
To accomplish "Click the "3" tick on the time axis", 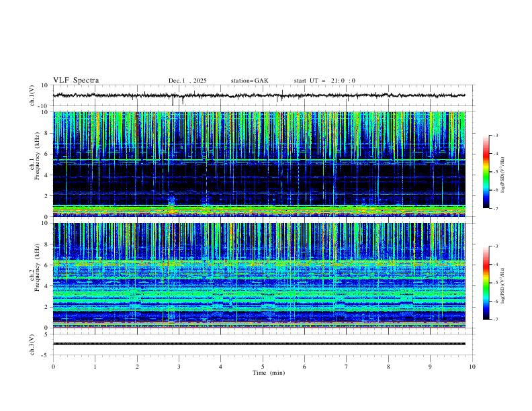I will [179, 367].
